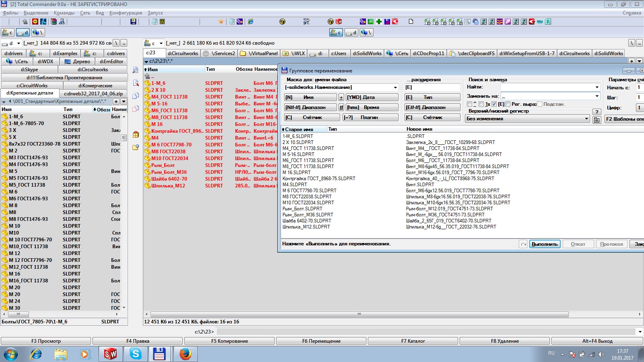Open network drive button in right panel
The height and width of the screenshot is (362, 644).
pos(366,33)
